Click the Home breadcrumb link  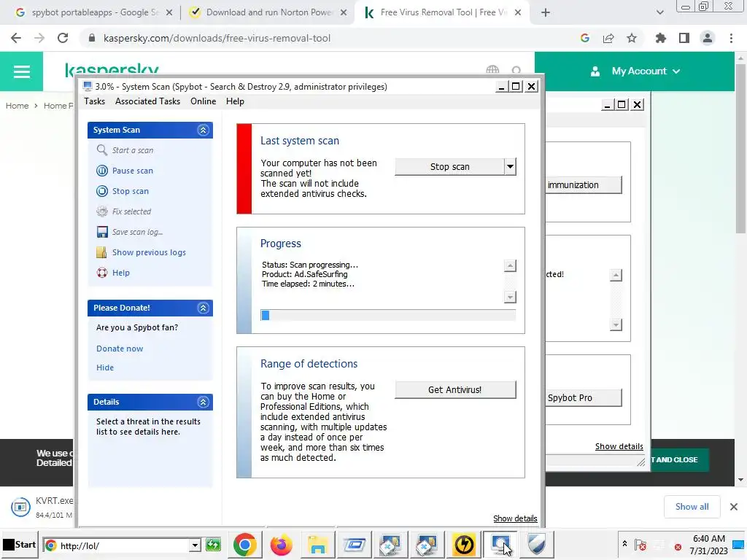click(x=18, y=106)
